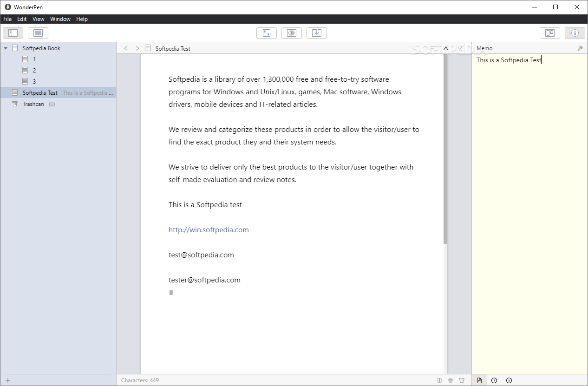The height and width of the screenshot is (386, 588).
Task: Click the Softpedia Test title in editor header
Action: (x=173, y=48)
